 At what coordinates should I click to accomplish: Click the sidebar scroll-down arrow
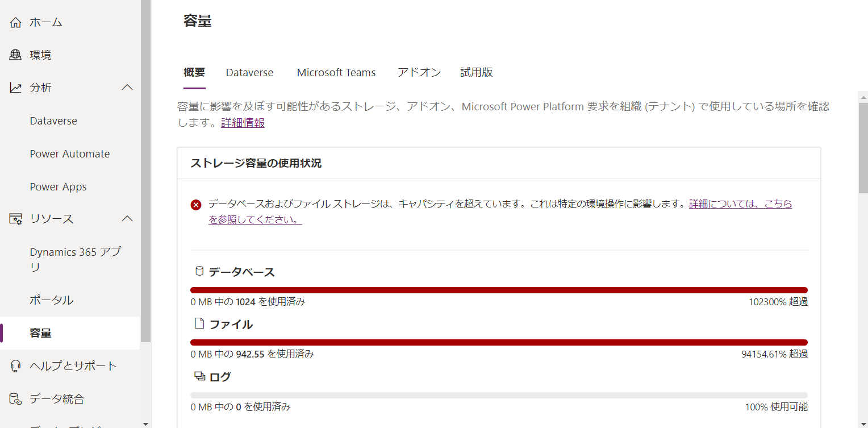(x=146, y=423)
